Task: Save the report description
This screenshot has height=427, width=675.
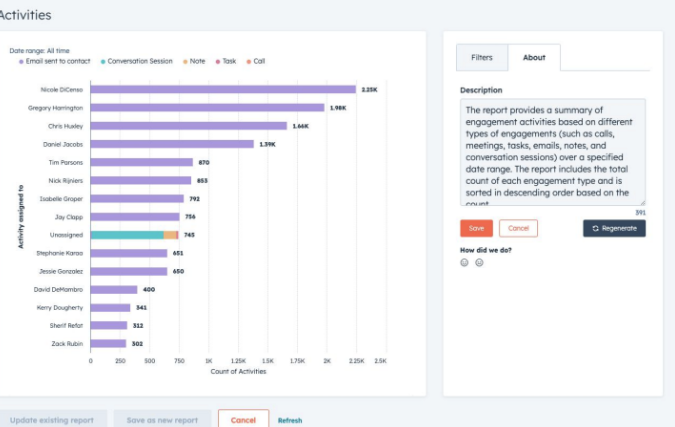Action: point(476,229)
